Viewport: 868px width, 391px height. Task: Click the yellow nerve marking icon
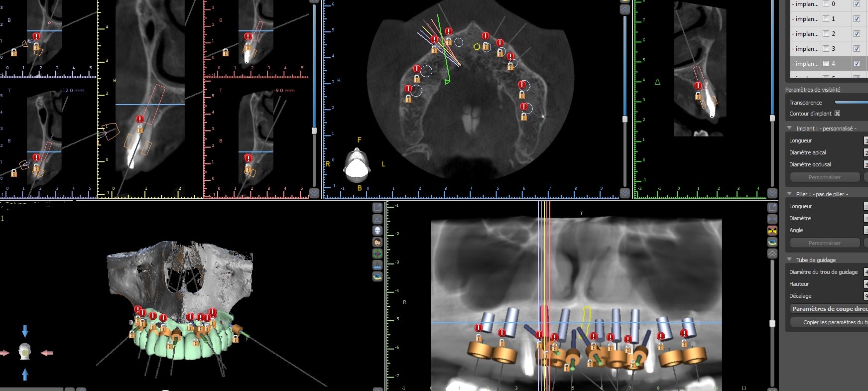[772, 231]
